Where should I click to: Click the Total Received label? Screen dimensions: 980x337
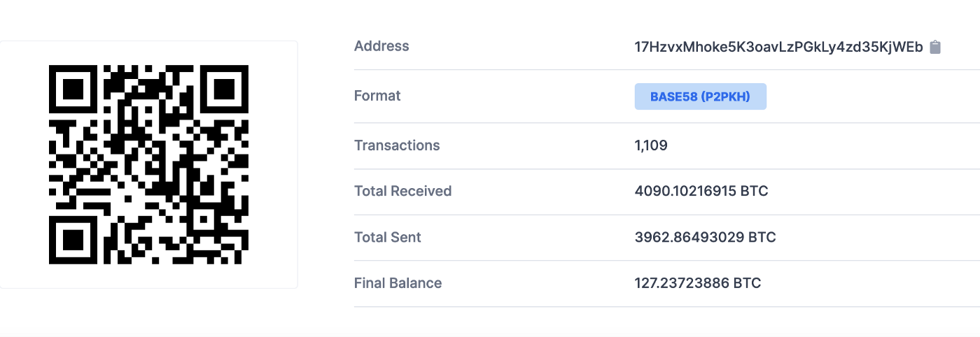coord(402,191)
